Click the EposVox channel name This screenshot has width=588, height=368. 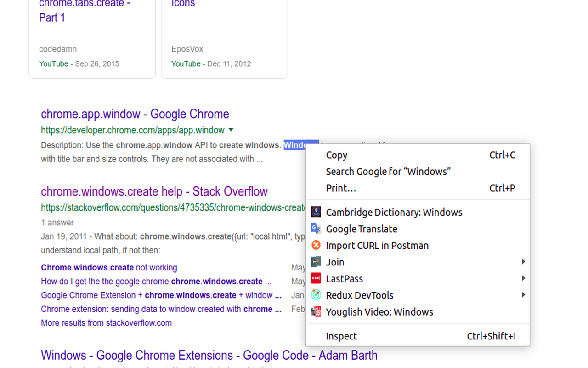point(187,49)
